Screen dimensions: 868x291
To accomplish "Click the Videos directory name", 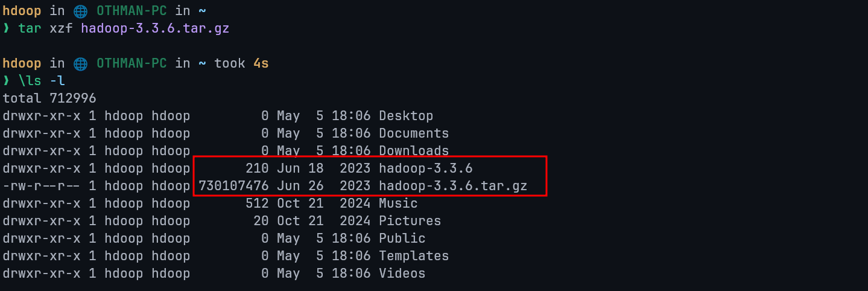I will [402, 273].
